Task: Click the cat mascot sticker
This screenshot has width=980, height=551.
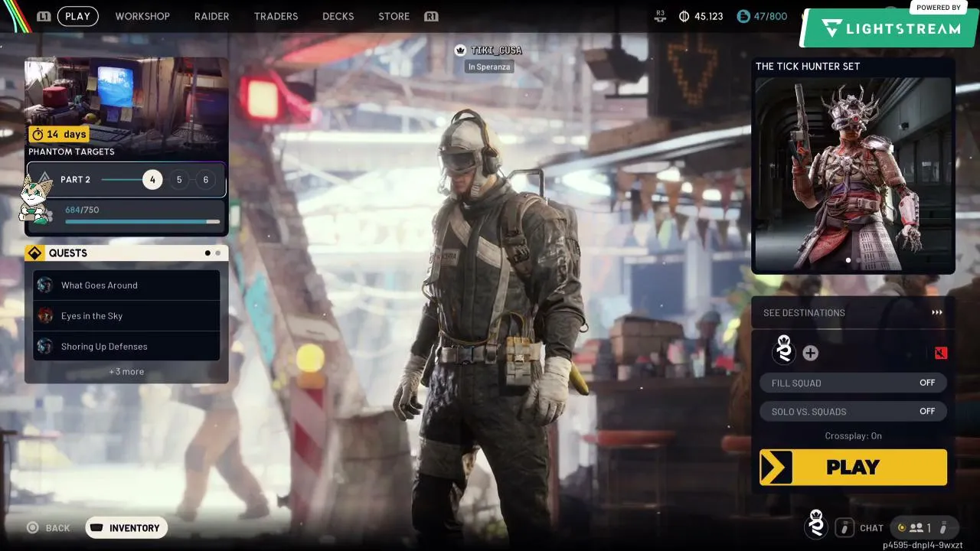Action: click(35, 200)
